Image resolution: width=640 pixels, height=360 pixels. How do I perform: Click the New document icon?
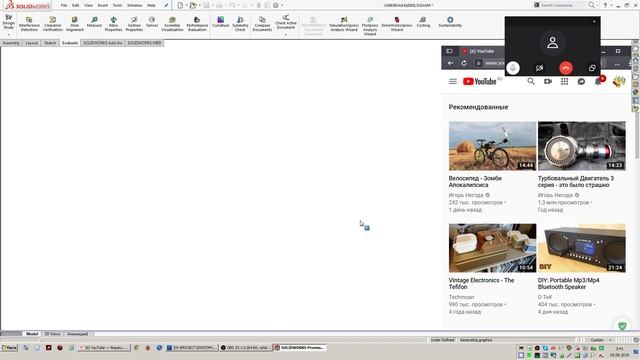(180, 5)
